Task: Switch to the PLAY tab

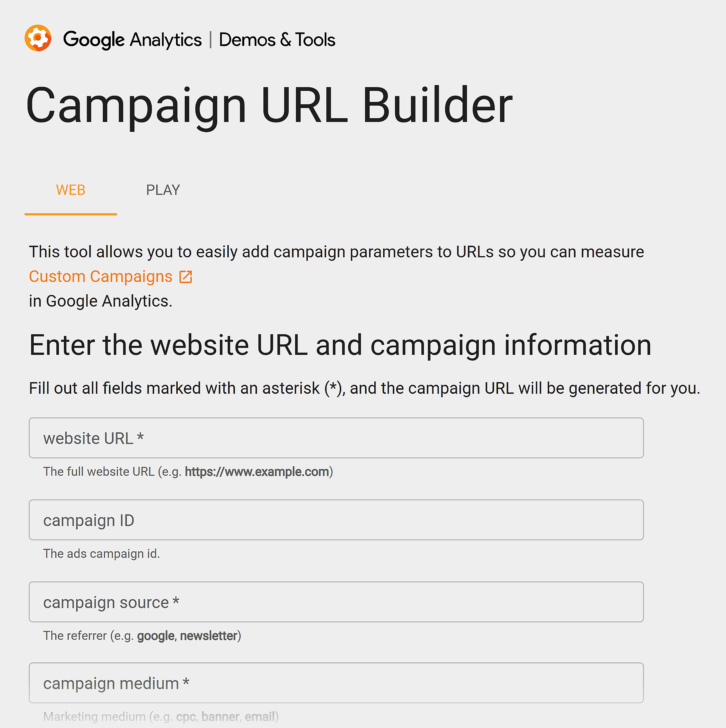Action: [x=163, y=190]
